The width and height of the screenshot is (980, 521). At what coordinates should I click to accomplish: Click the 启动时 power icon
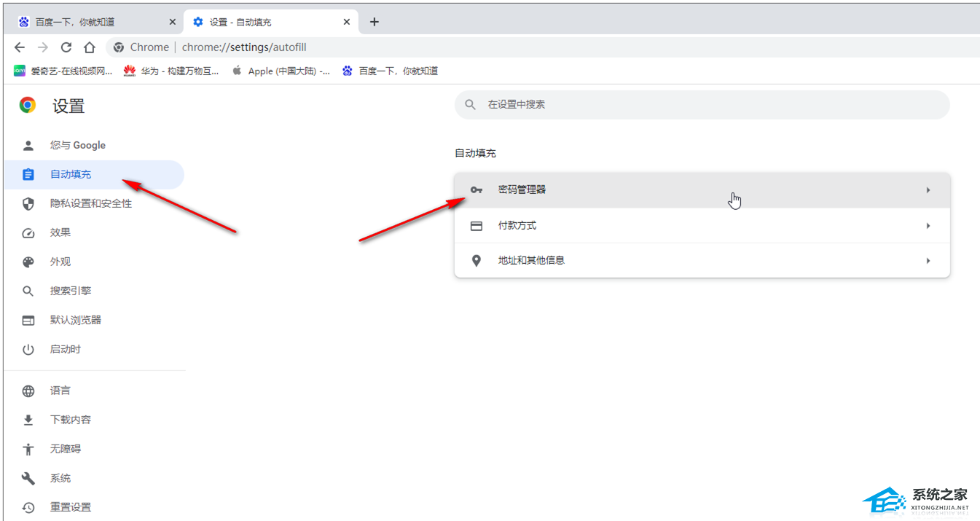(28, 350)
